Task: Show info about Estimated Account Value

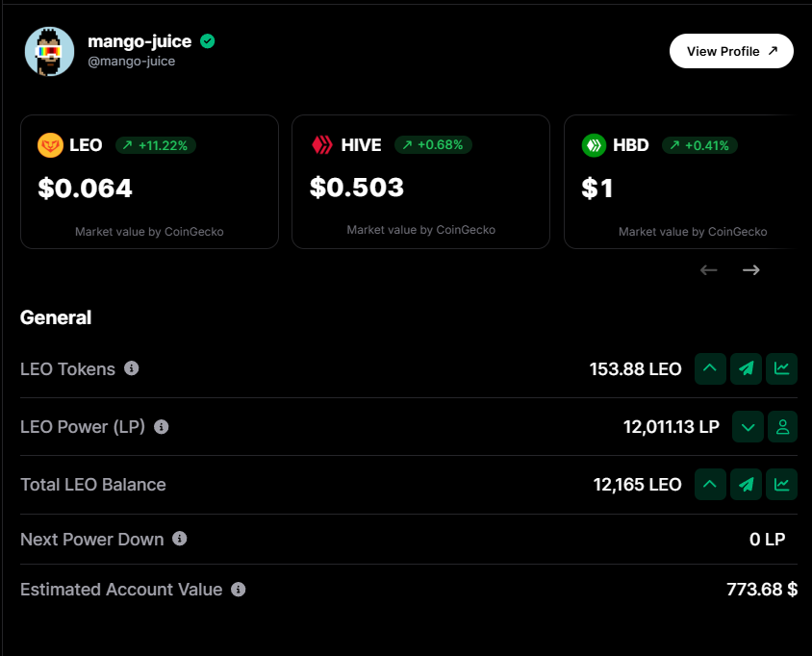Action: pyautogui.click(x=239, y=590)
